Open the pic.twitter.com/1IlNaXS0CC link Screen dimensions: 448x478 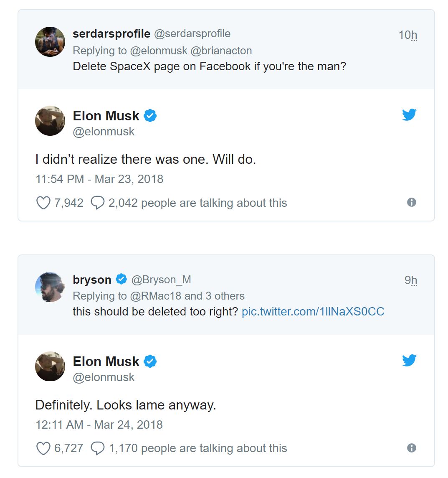point(313,312)
